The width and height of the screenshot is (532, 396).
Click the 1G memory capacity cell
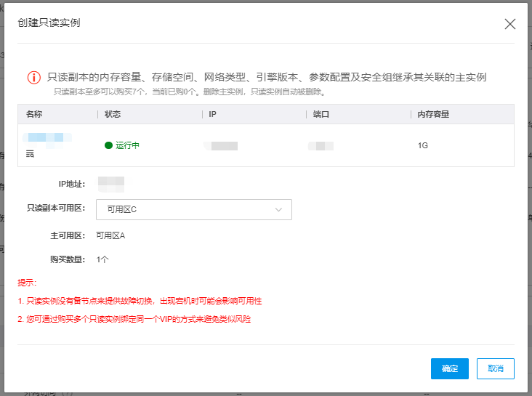[x=423, y=145]
